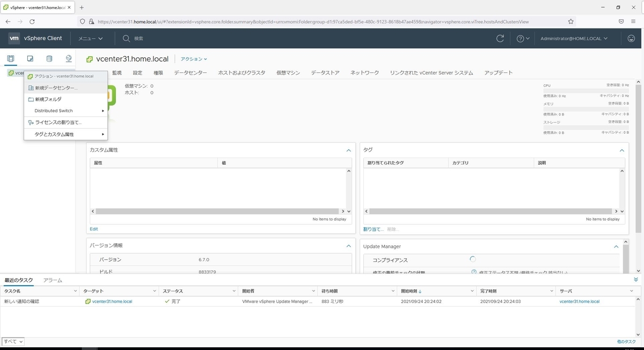Screen dimensions: 644x350
Task: Open リンクされた vCenter Server システム tab
Action: [x=431, y=73]
